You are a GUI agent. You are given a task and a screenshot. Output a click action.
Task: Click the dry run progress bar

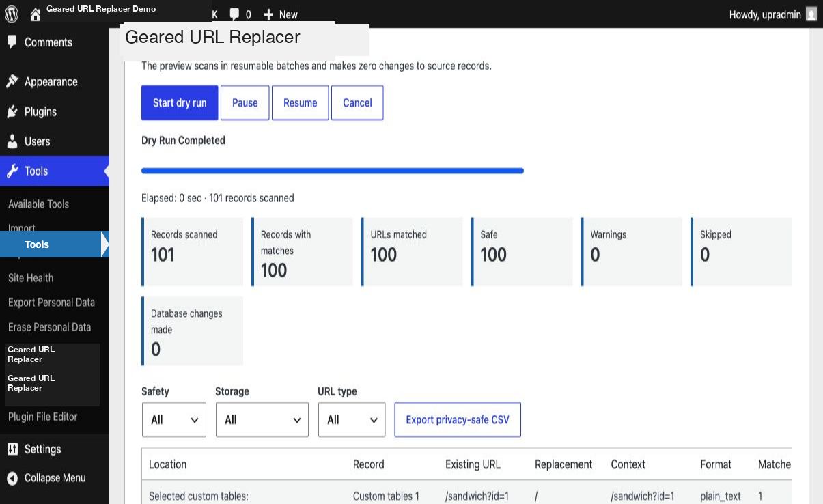tap(333, 171)
